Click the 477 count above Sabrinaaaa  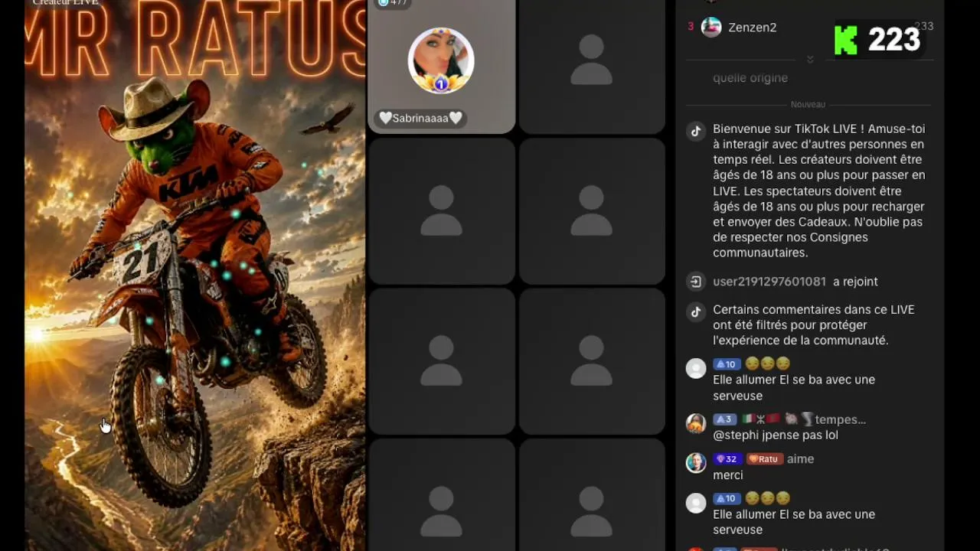393,3
